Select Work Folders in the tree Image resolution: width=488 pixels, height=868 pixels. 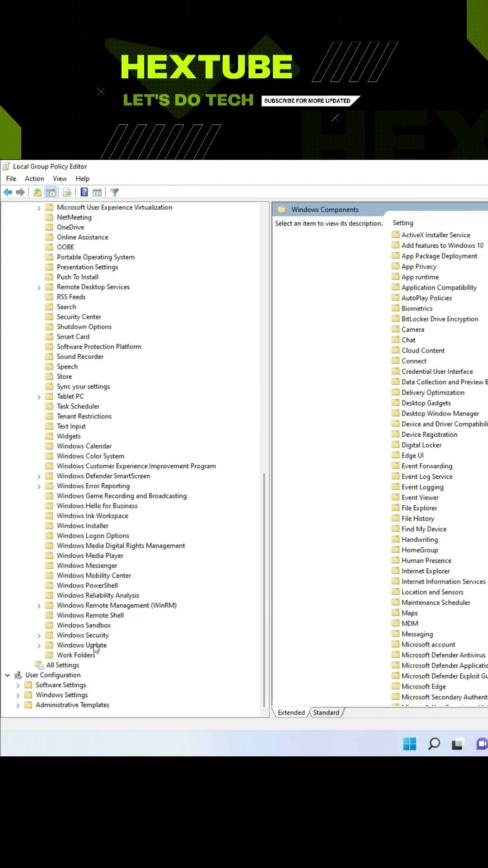[76, 655]
